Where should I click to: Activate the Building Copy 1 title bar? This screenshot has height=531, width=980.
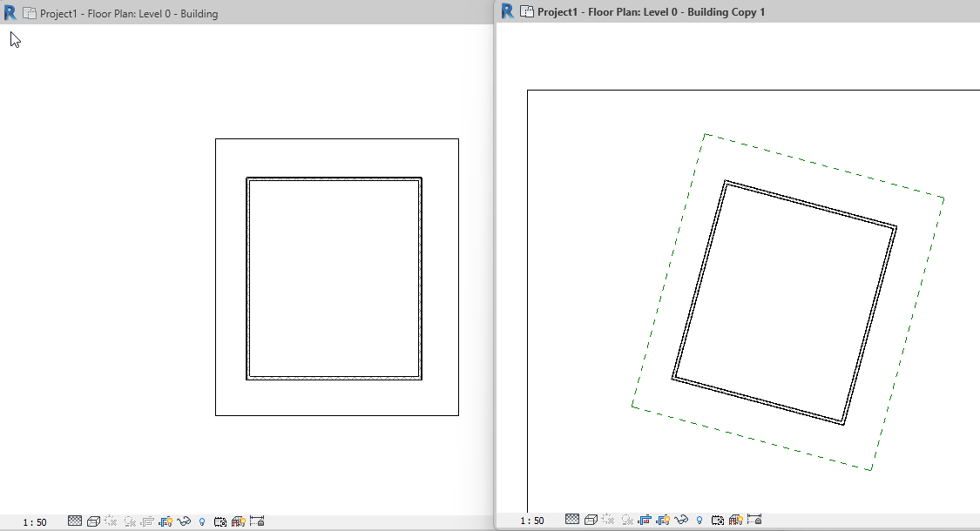click(x=653, y=12)
